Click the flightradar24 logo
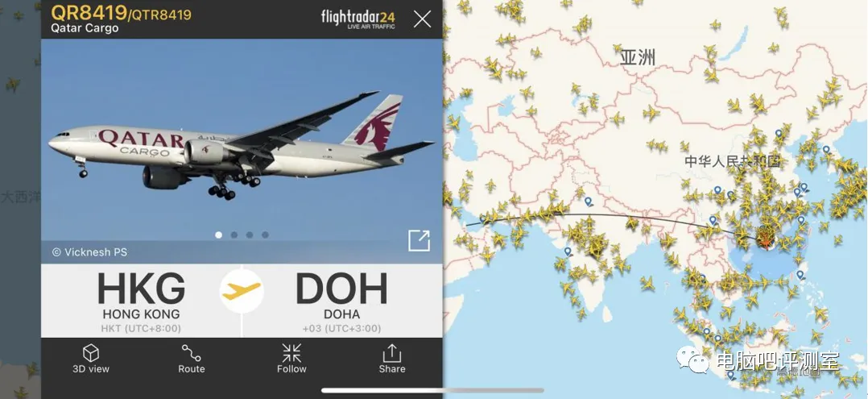 [358, 19]
